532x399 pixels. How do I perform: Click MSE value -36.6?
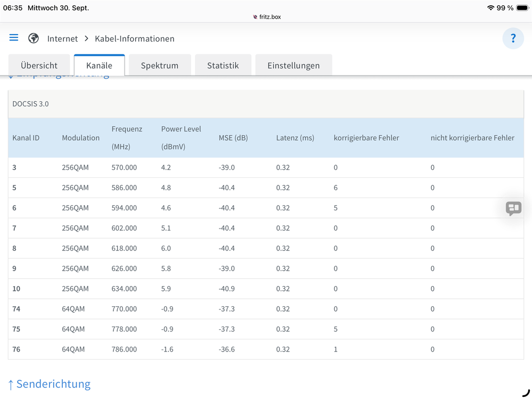point(227,349)
